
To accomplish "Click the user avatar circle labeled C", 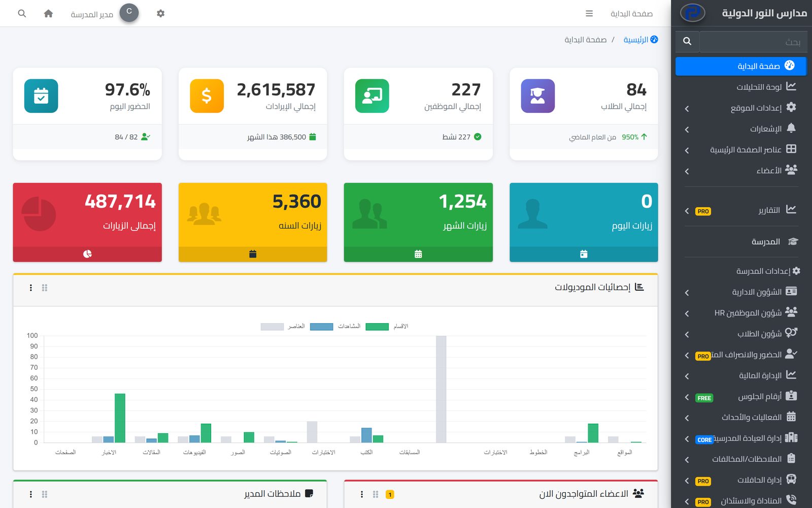I will pos(129,13).
